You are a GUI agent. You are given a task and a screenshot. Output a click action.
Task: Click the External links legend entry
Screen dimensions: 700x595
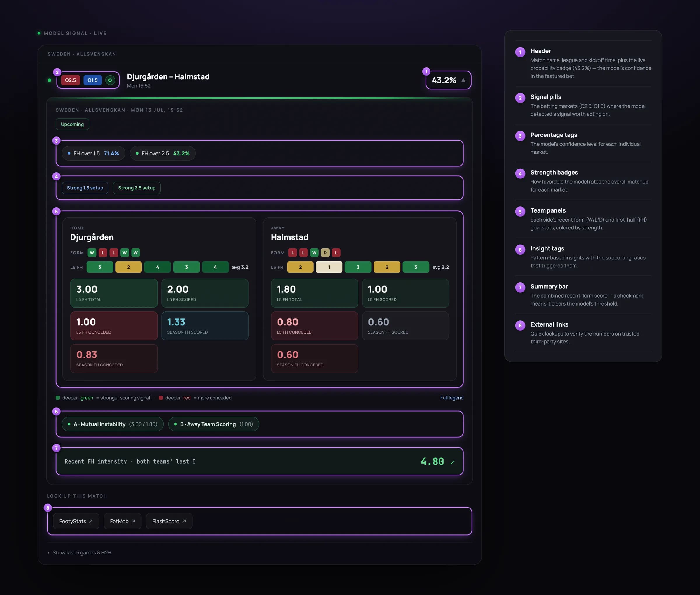pos(583,333)
